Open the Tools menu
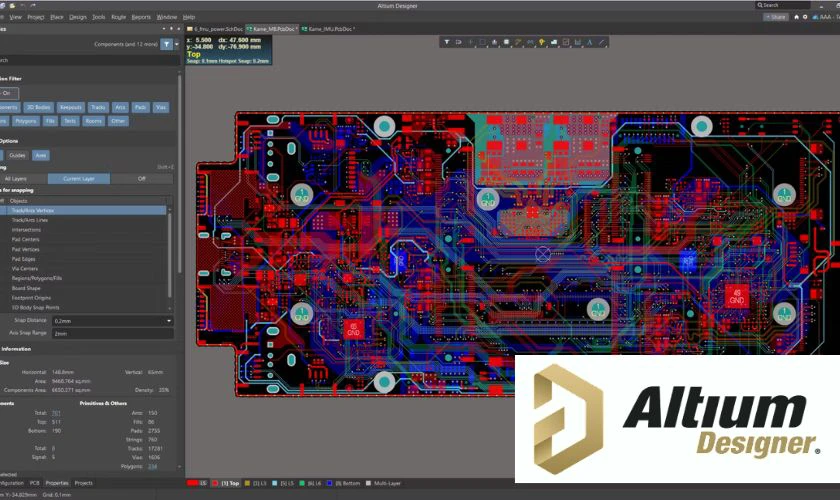 pos(99,17)
